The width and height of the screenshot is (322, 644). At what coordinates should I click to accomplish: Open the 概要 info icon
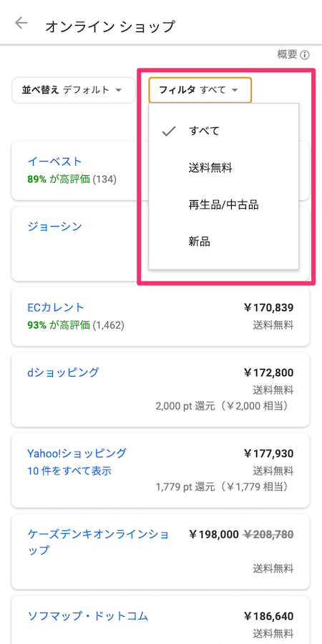coord(304,54)
